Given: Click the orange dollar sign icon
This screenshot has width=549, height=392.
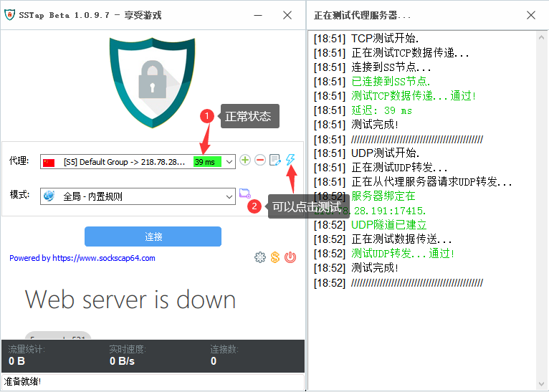Looking at the screenshot, I should 275,257.
